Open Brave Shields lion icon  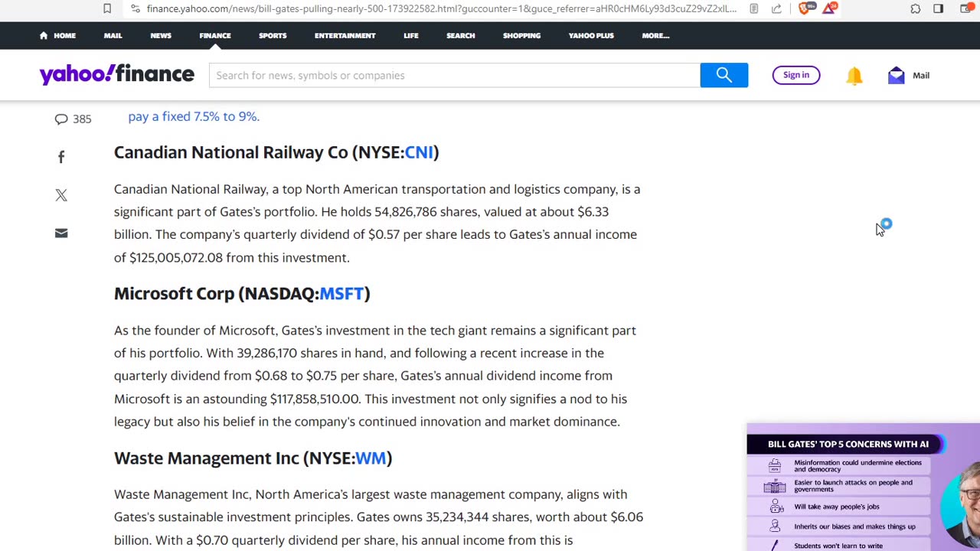[x=804, y=8]
